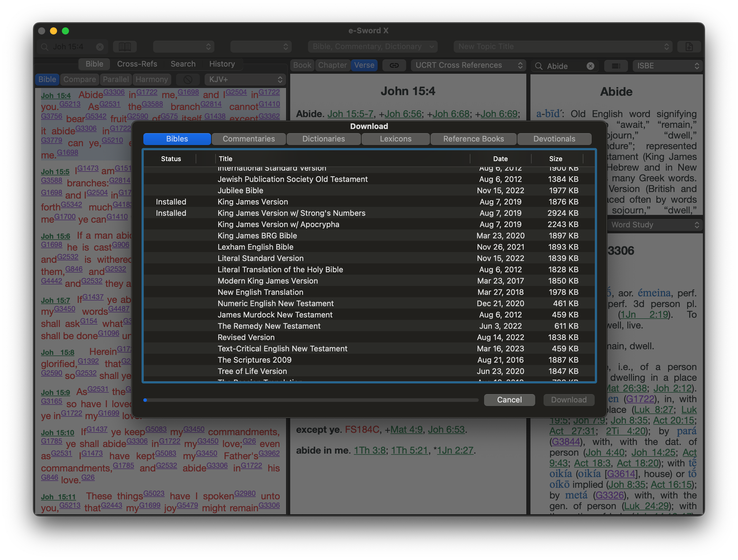Click the prohibited circle icon near KJV+
The width and height of the screenshot is (738, 560).
pyautogui.click(x=188, y=80)
